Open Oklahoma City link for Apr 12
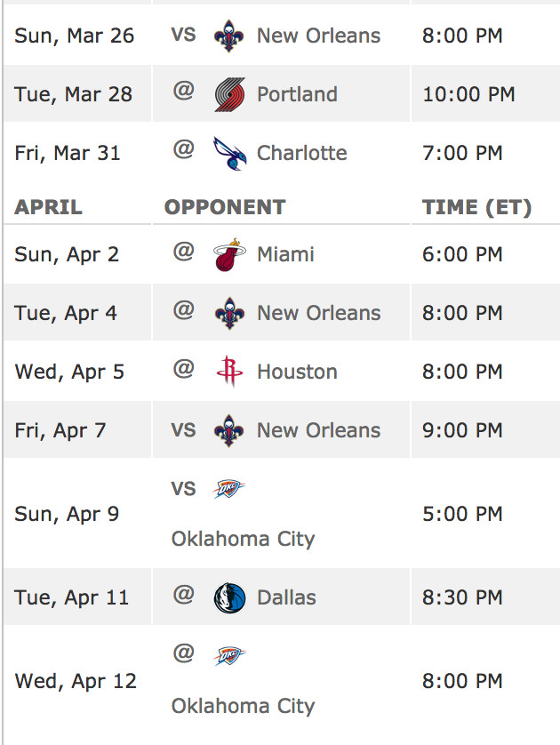Viewport: 560px width, 745px height. click(x=243, y=706)
